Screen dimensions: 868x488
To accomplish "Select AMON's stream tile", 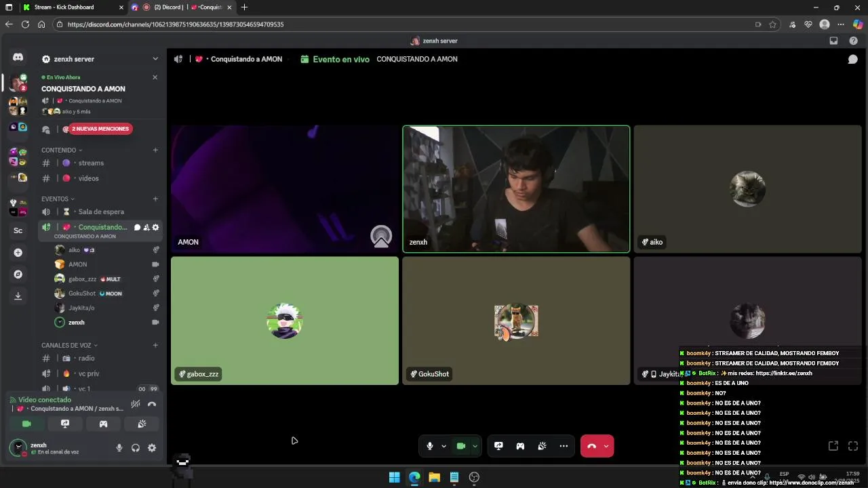I will click(285, 188).
